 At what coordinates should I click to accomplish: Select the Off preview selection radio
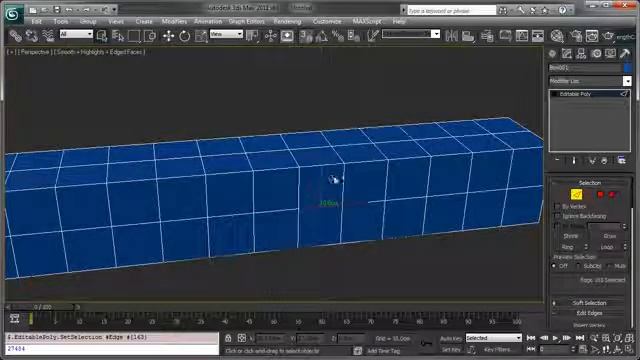[x=554, y=266]
